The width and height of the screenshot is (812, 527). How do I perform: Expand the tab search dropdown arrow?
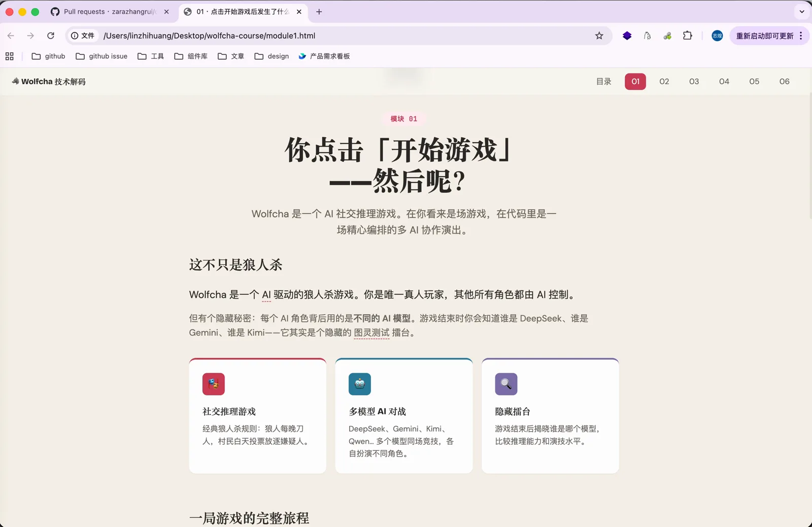tap(802, 12)
